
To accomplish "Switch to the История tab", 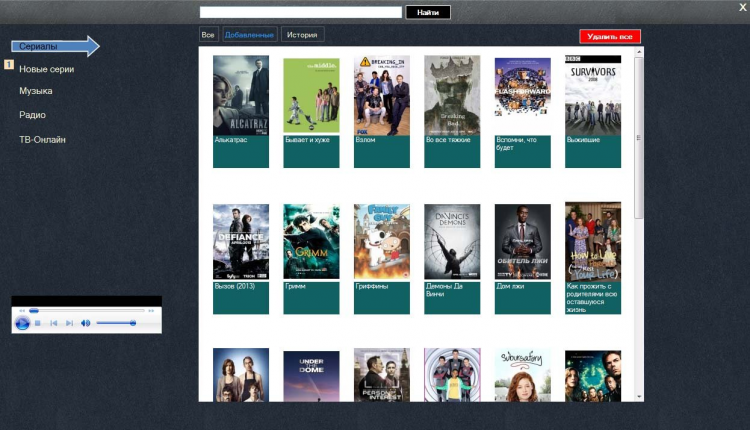I will coord(302,34).
